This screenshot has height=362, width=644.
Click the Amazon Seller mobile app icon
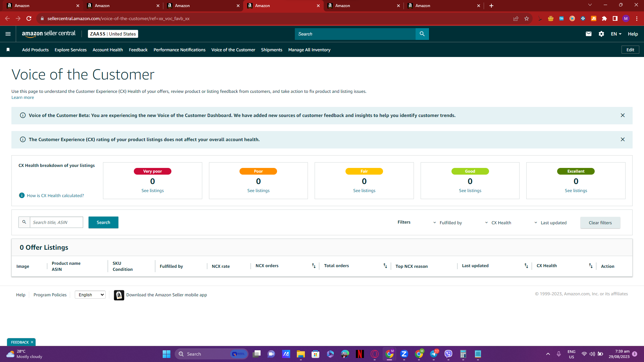(119, 295)
